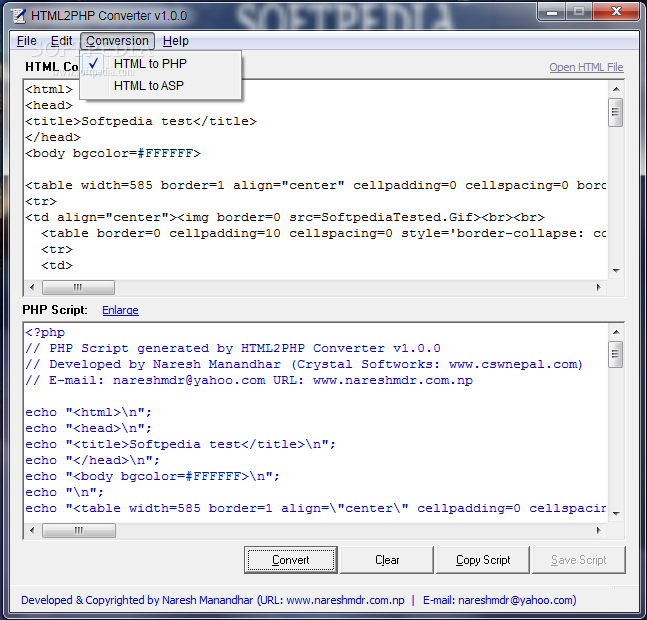Click the <td align="center"> img line in HTML code
The image size is (647, 620).
(285, 217)
